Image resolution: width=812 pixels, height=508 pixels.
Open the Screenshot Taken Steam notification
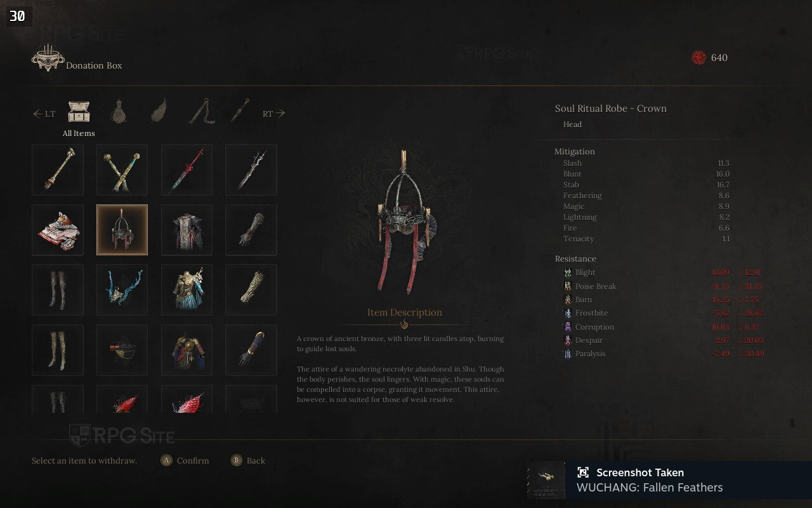click(669, 480)
